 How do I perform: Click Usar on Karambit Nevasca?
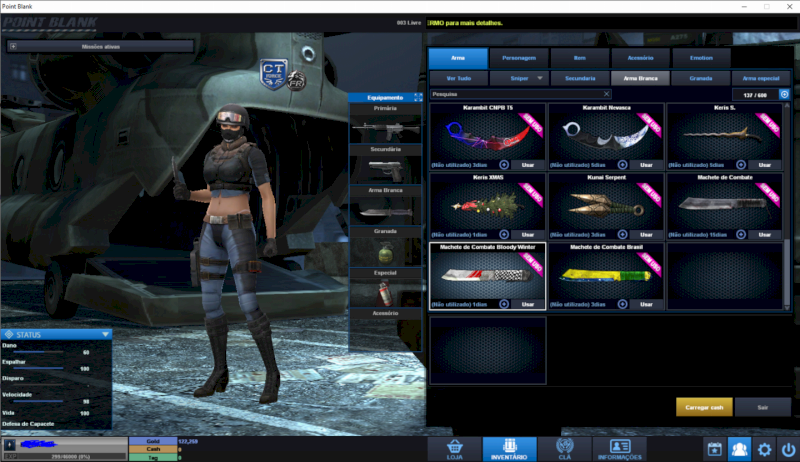tap(646, 165)
